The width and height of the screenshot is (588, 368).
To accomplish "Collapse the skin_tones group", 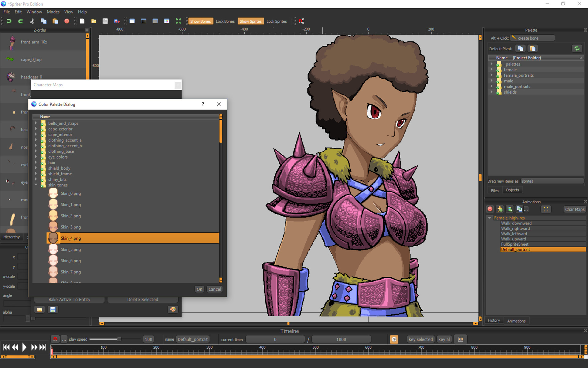I will pos(36,185).
